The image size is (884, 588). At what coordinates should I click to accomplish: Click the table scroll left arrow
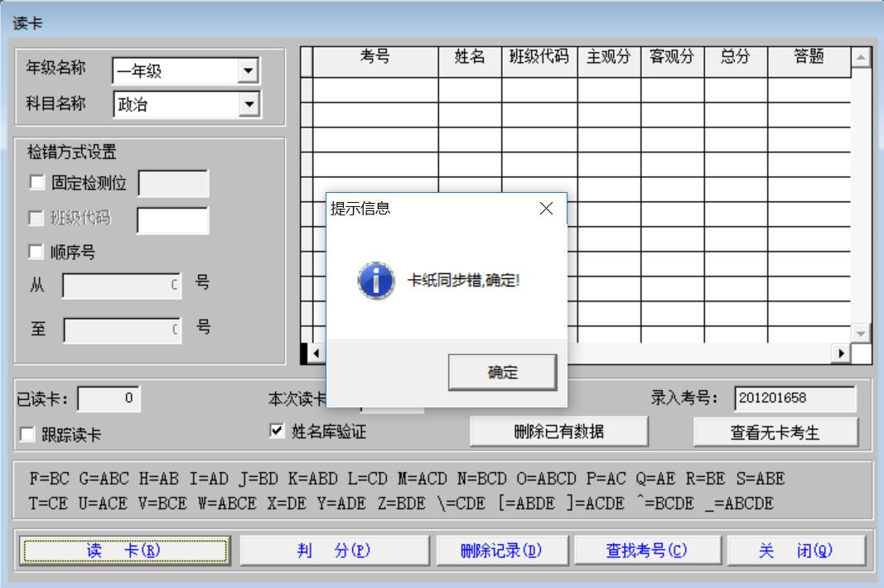(316, 354)
